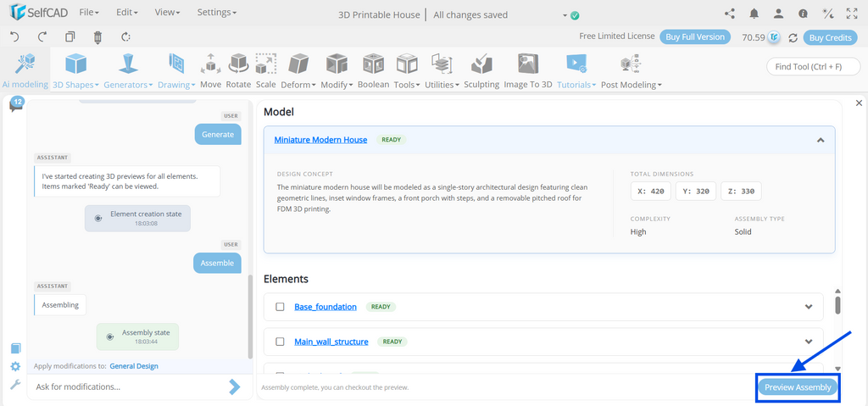Open the gear settings icon in sidebar
The height and width of the screenshot is (406, 868).
tap(15, 366)
